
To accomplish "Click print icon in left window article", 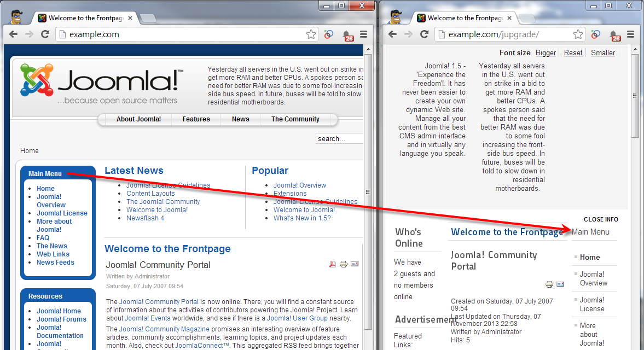I will (x=344, y=264).
